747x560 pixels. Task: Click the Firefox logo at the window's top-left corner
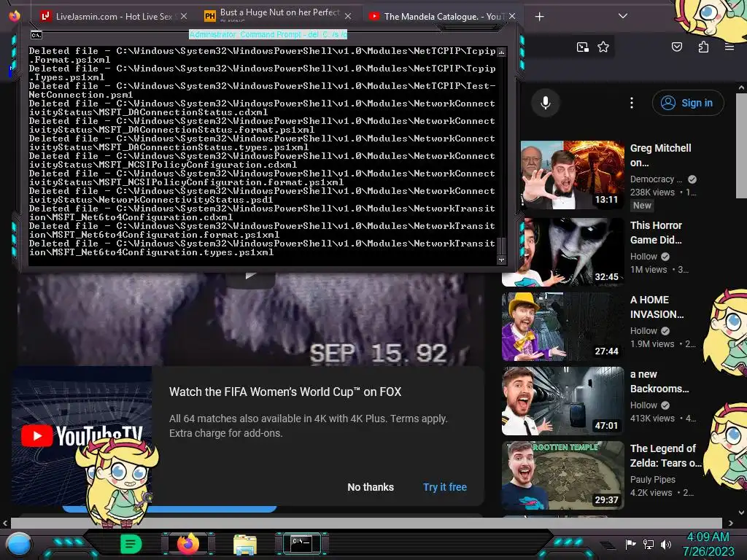15,16
